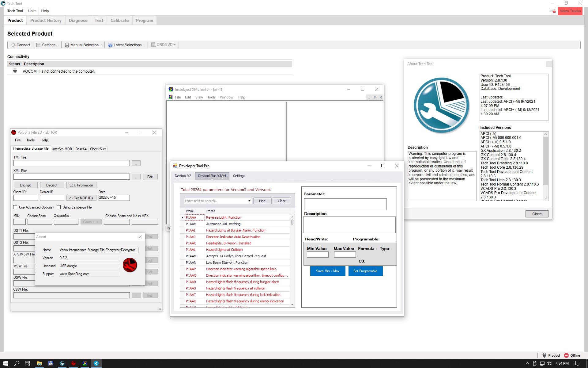Viewport: 588px width, 368px height.
Task: Open the parameter search combo box arrow
Action: [x=249, y=201]
